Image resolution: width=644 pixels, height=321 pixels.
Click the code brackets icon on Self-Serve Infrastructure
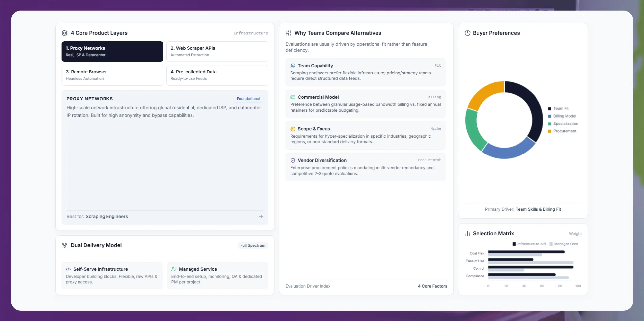(x=68, y=269)
